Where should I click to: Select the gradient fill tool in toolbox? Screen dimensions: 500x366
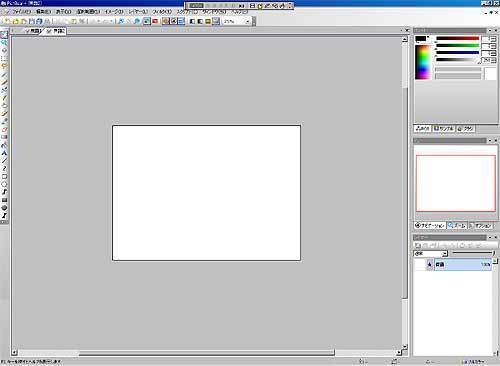[4, 137]
